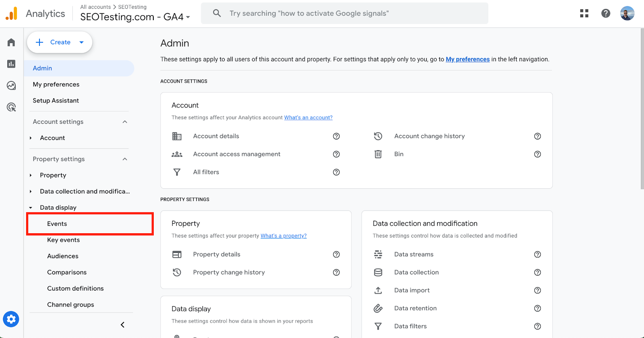Collapse the Account settings section
The height and width of the screenshot is (338, 644).
pos(125,121)
